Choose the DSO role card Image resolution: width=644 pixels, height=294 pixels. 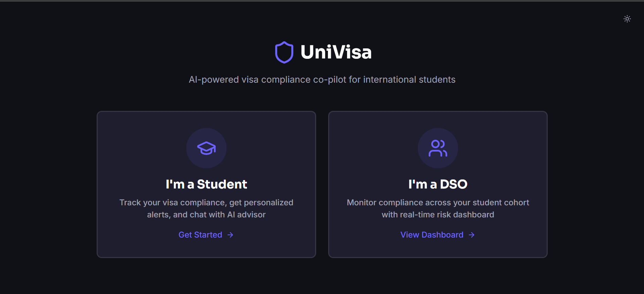click(x=438, y=184)
